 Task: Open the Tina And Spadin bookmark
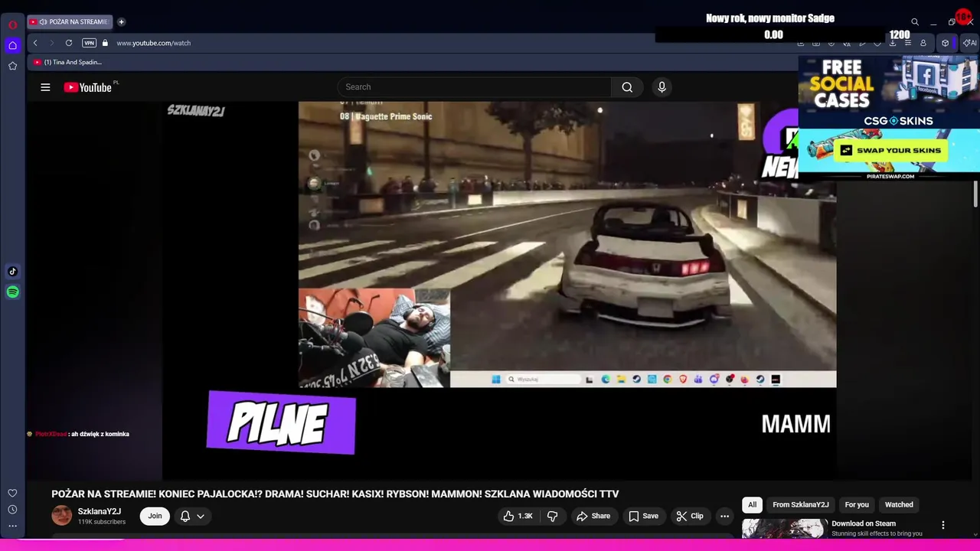pyautogui.click(x=68, y=62)
